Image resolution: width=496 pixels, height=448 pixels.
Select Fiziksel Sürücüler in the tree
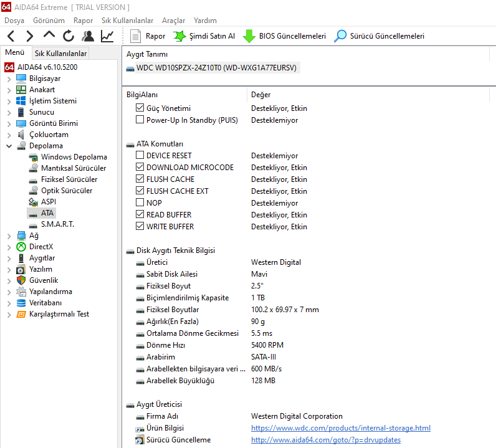[69, 179]
